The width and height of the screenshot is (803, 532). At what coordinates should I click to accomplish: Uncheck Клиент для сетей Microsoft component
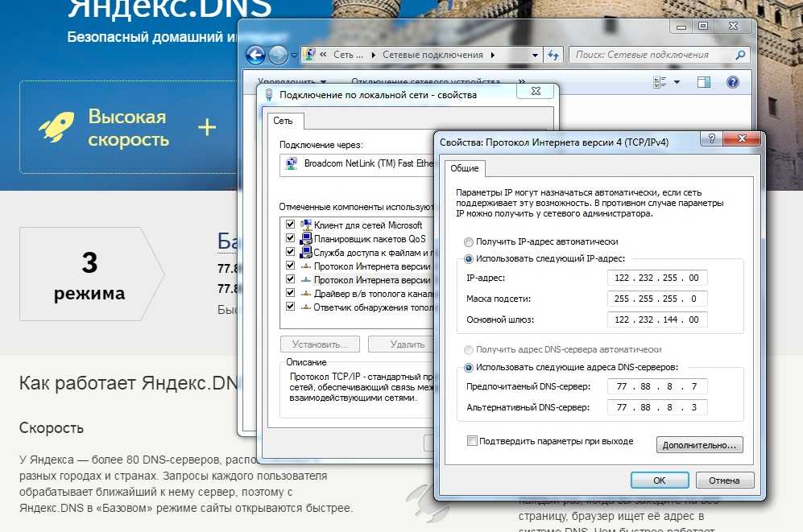291,225
